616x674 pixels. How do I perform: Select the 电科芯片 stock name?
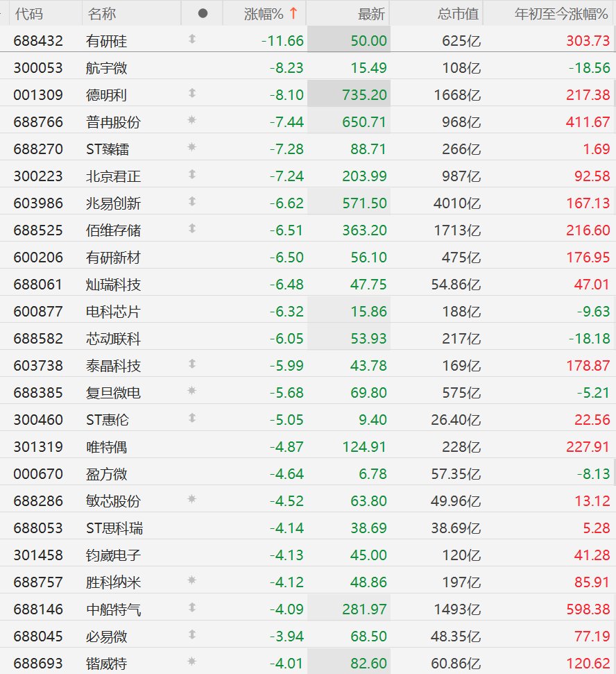click(x=113, y=312)
